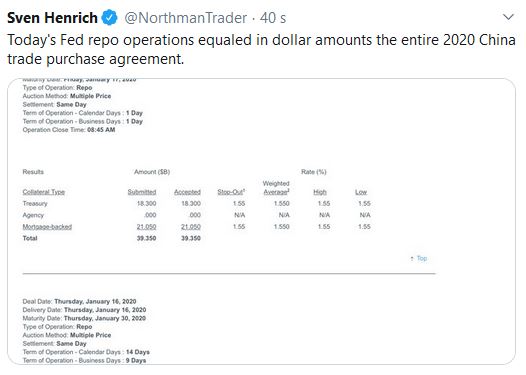Click the 21.050 accepted mortgage-backed amount
The width and height of the screenshot is (526, 375).
(191, 227)
